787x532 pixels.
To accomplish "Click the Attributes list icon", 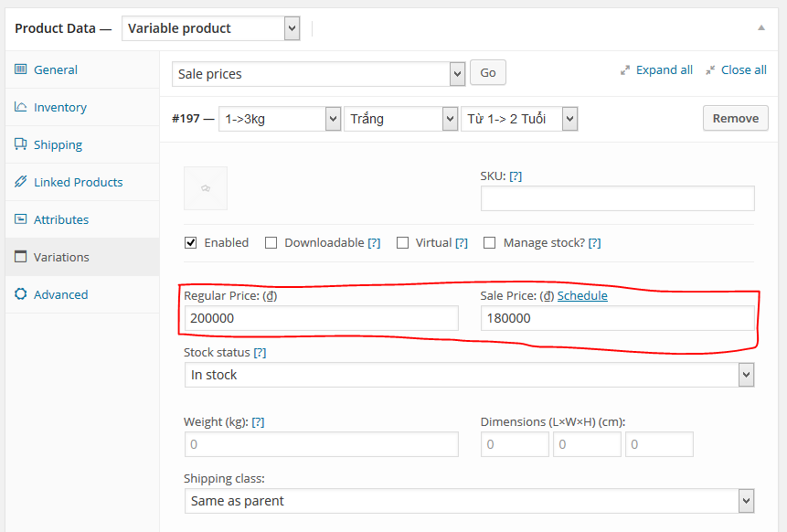I will tap(20, 219).
